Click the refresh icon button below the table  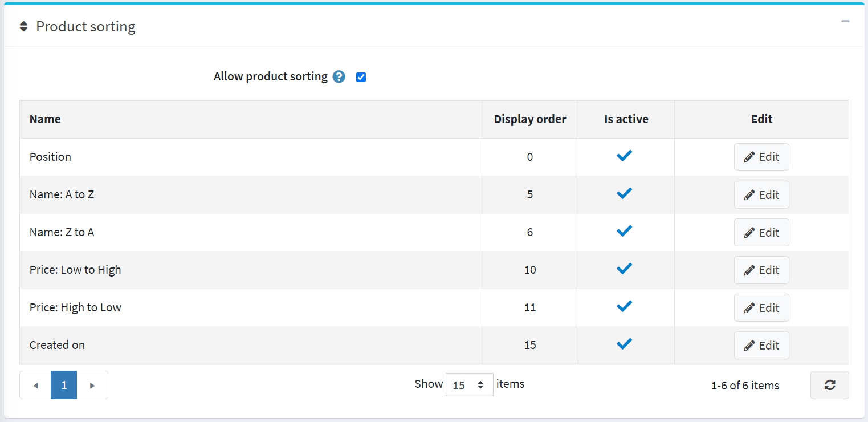(829, 385)
